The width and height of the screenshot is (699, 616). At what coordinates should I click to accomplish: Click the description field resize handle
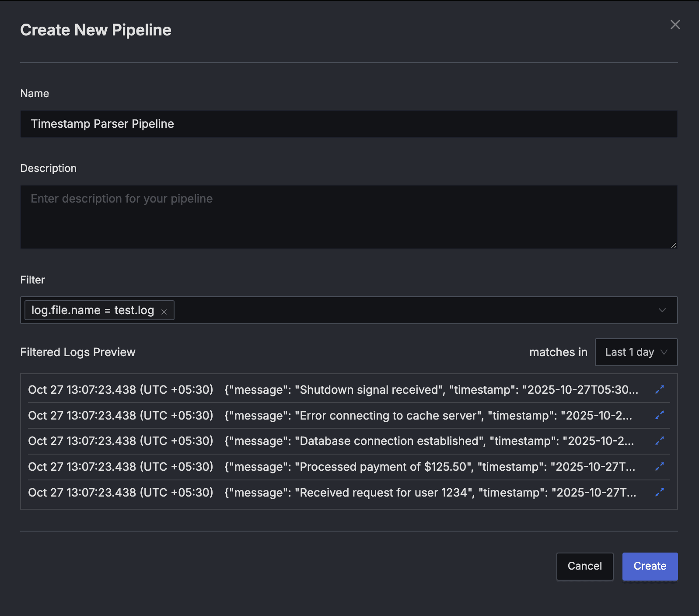pyautogui.click(x=674, y=245)
